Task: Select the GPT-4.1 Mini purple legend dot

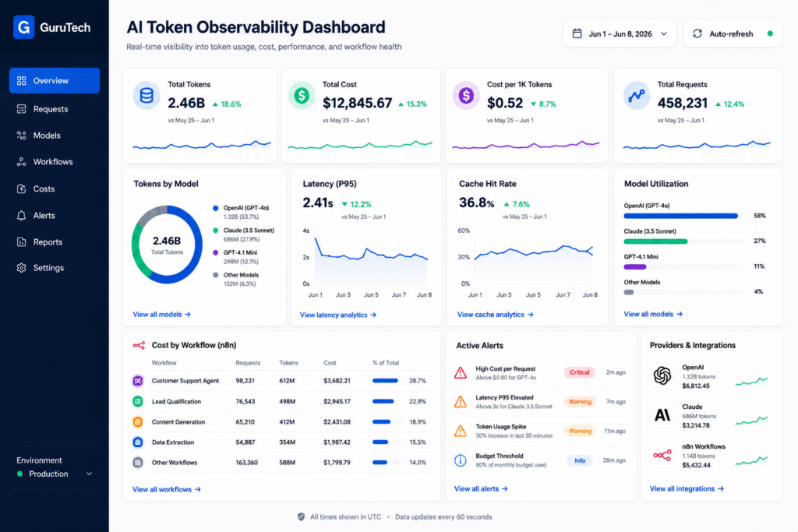Action: click(216, 253)
